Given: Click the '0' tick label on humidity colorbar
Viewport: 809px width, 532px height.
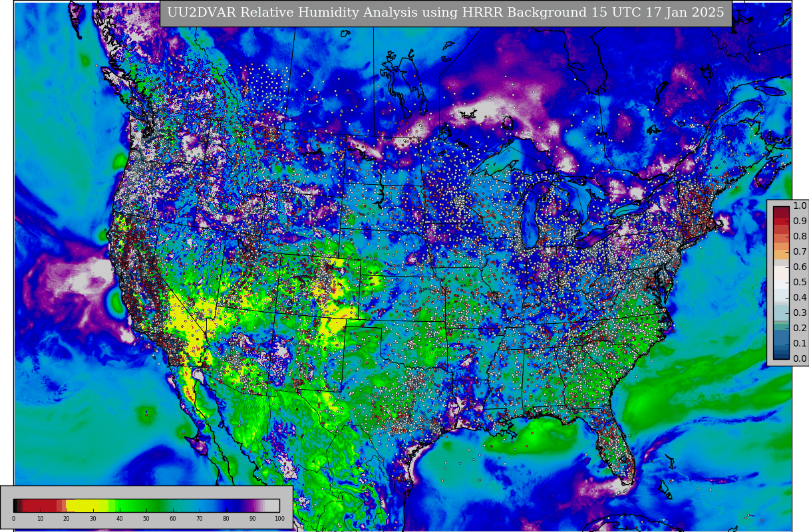Looking at the screenshot, I should point(13,519).
